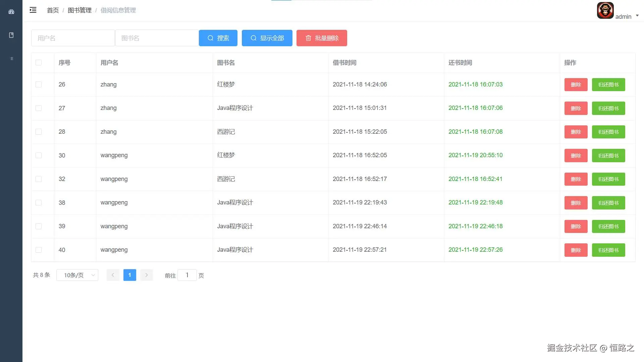Screen dimensions: 644x362
Task: Click the trash icon on 批量删除 button
Action: (308, 38)
